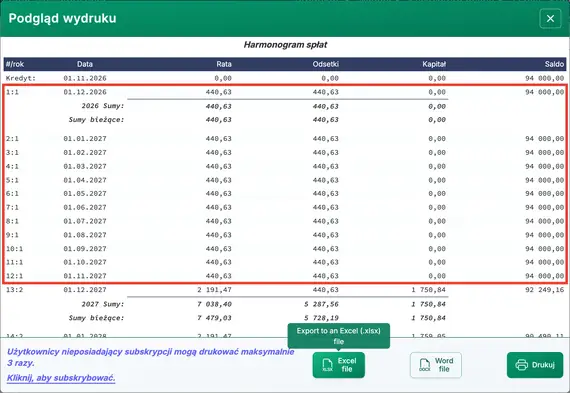The width and height of the screenshot is (570, 393).
Task: Click the 2027 Sumy: label
Action: 103,304
